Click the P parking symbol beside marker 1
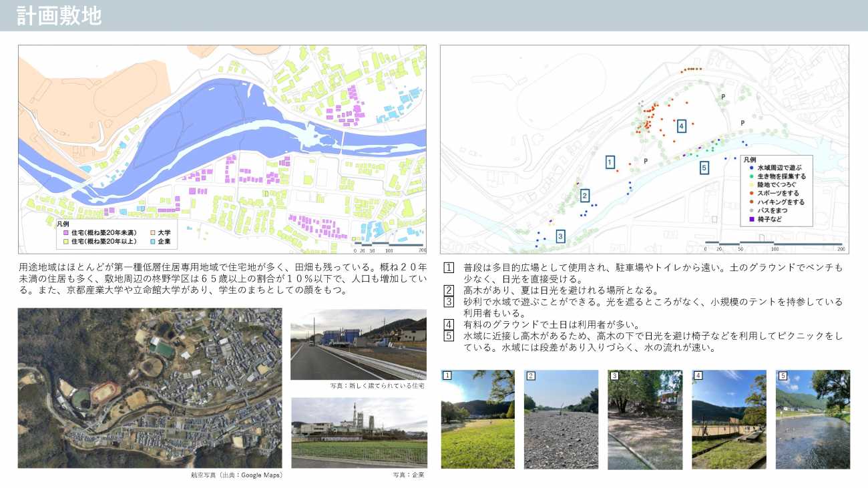The image size is (868, 488). point(645,161)
